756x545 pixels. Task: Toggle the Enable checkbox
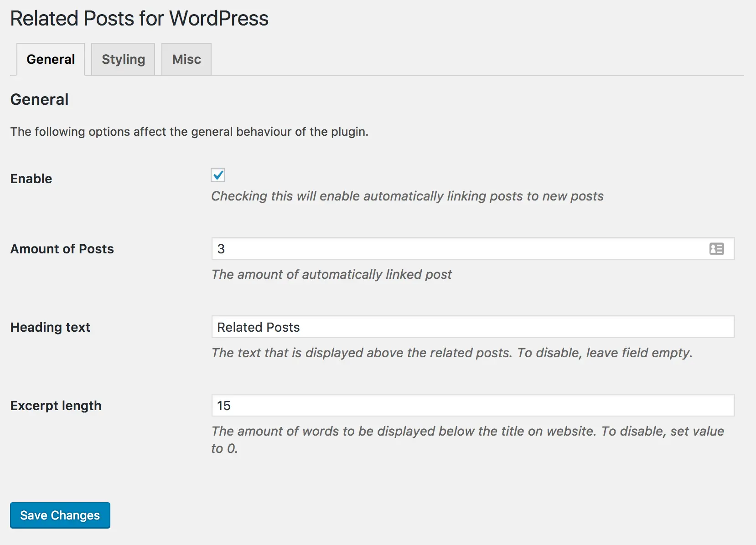(x=218, y=175)
